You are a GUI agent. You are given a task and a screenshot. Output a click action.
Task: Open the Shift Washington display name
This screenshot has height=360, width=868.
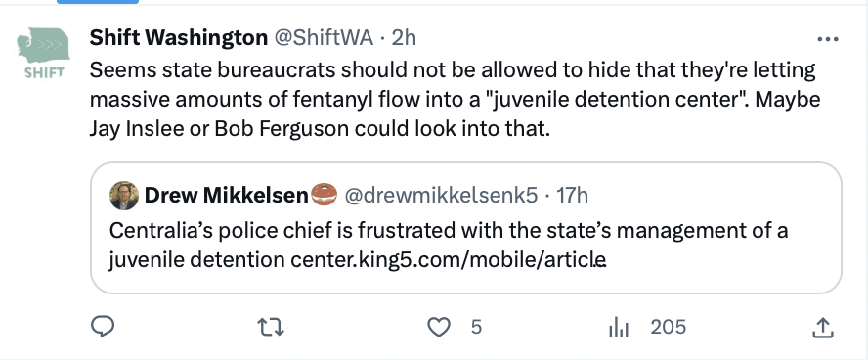(178, 37)
